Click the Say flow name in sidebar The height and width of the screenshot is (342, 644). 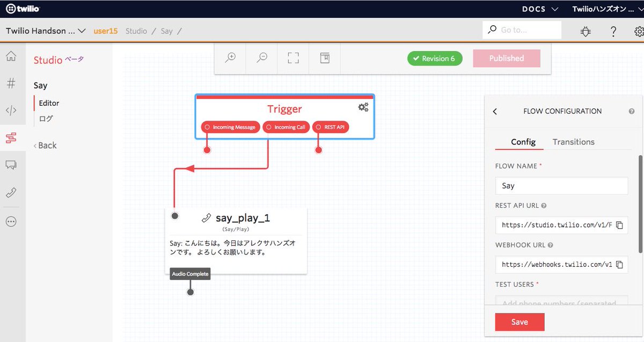pyautogui.click(x=40, y=85)
